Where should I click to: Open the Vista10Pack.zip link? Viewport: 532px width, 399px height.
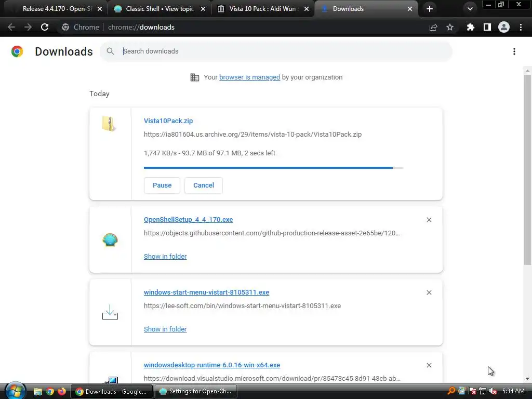[x=168, y=121]
